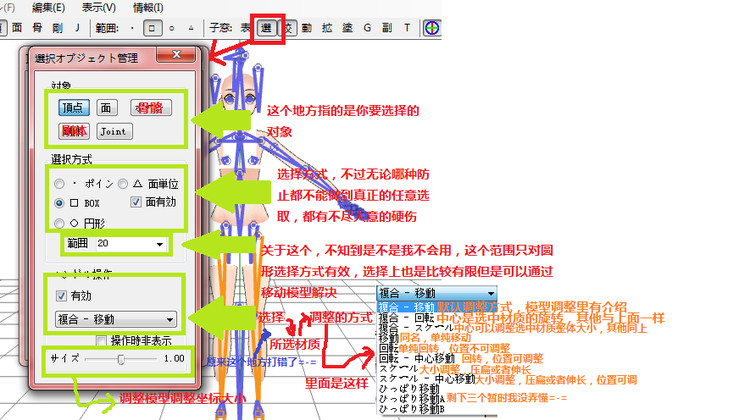This screenshot has height=420, width=750.
Task: Select the BOX radio button
Action: coord(59,203)
